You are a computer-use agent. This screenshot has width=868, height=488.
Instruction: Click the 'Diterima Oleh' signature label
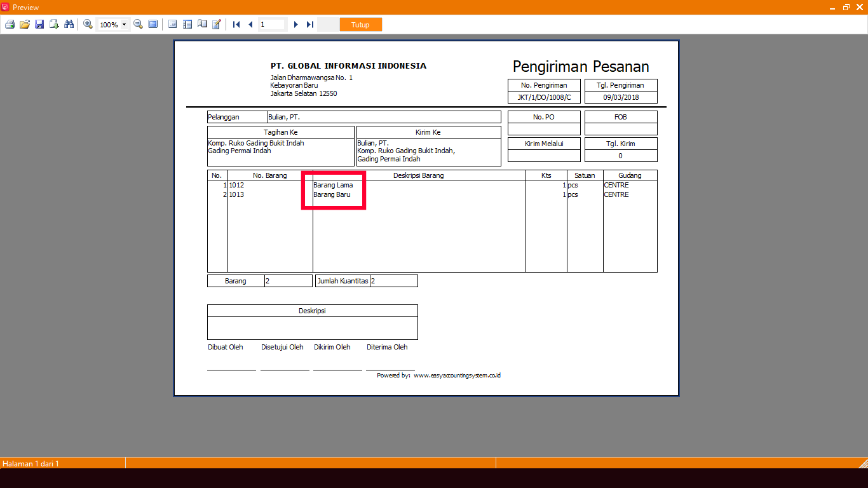(387, 347)
